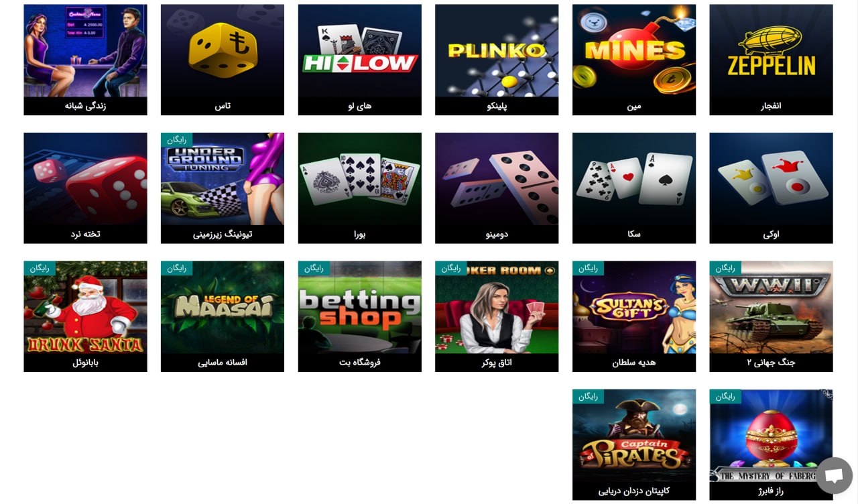858x504 pixels.
Task: Launch the Bura card game tile
Action: click(x=360, y=188)
